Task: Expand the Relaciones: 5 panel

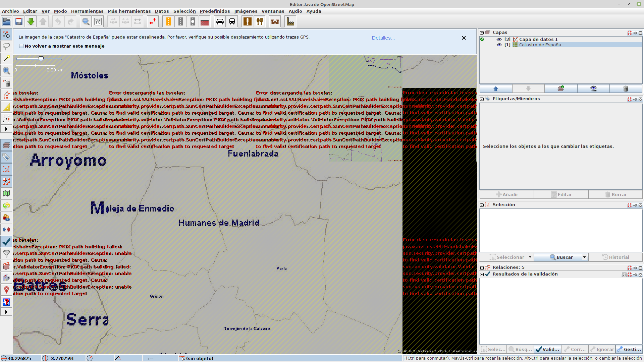Action: coord(482,267)
